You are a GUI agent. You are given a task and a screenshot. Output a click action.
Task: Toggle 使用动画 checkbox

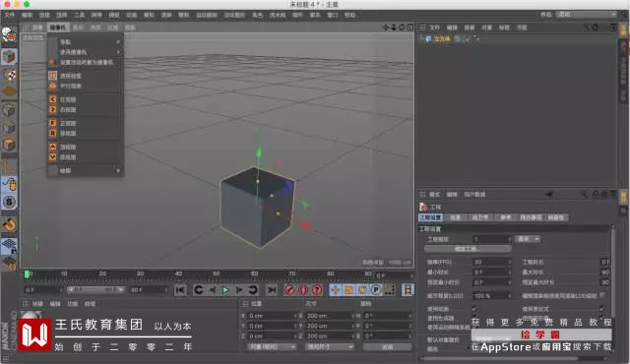[474, 309]
